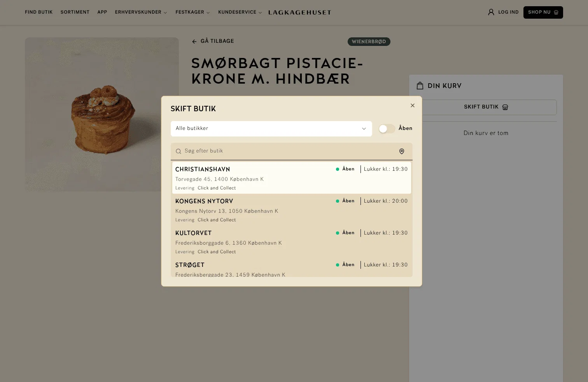Click the Lagkagehuset logo

tap(300, 12)
